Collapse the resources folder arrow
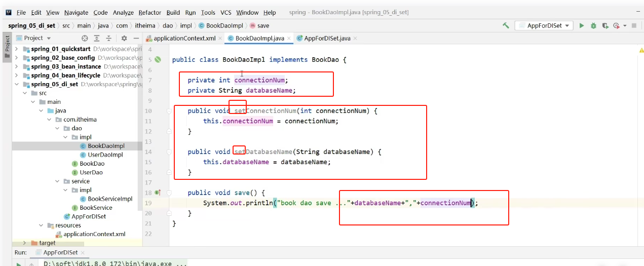The image size is (644, 266). click(x=42, y=225)
